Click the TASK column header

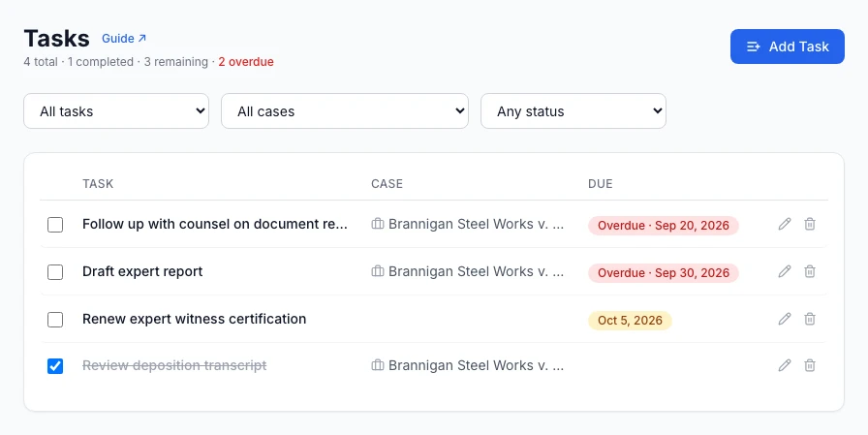[x=98, y=184]
